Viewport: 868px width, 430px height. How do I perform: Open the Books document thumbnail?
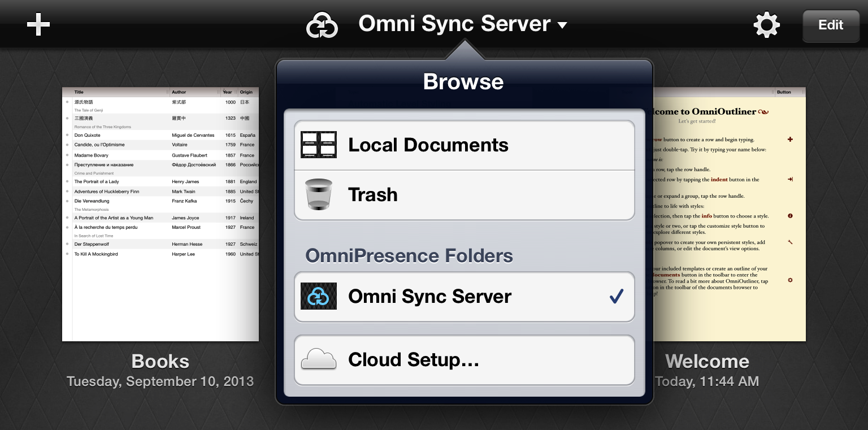(x=160, y=214)
